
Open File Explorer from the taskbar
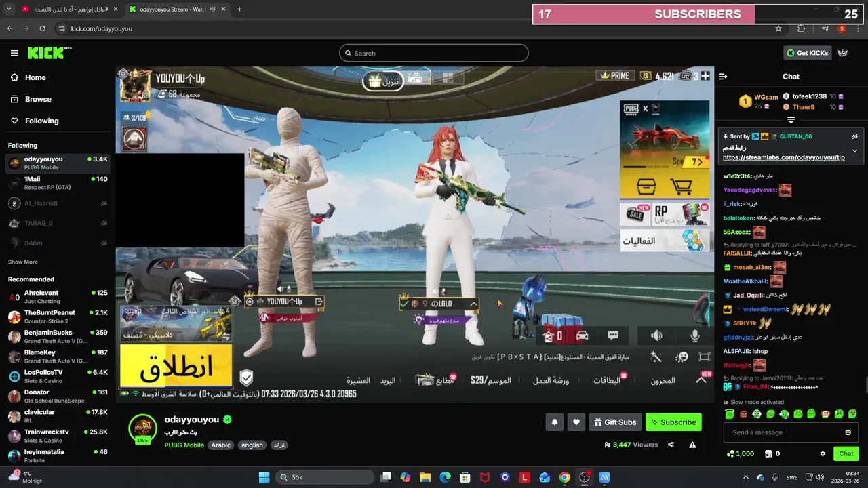click(x=425, y=477)
